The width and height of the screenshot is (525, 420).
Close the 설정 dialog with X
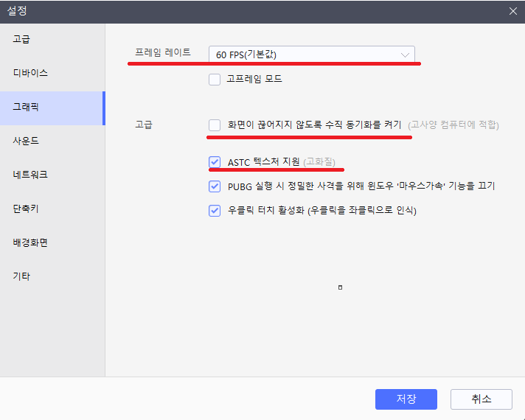pos(513,11)
